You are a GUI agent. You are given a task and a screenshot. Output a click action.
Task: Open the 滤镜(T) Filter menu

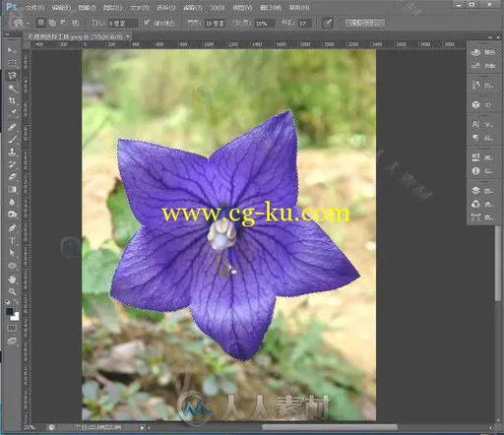(x=193, y=7)
